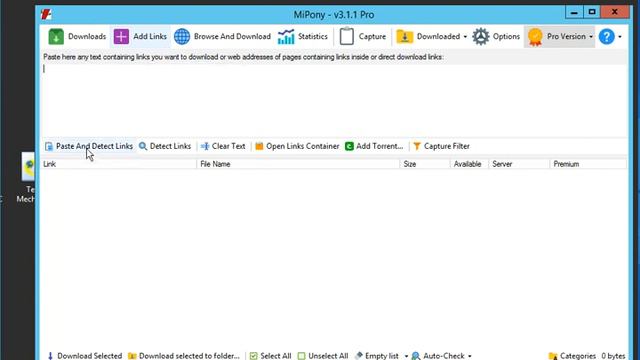The image size is (640, 360).
Task: Open the Downloaded folder icon
Action: (x=404, y=36)
